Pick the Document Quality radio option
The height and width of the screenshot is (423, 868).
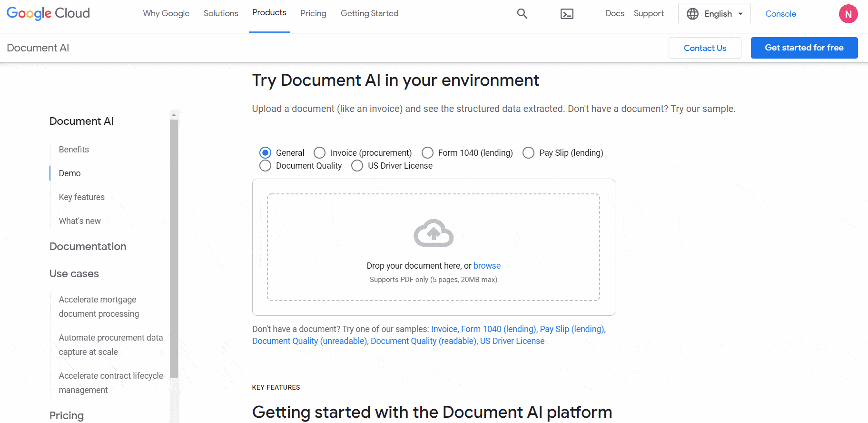coord(266,166)
